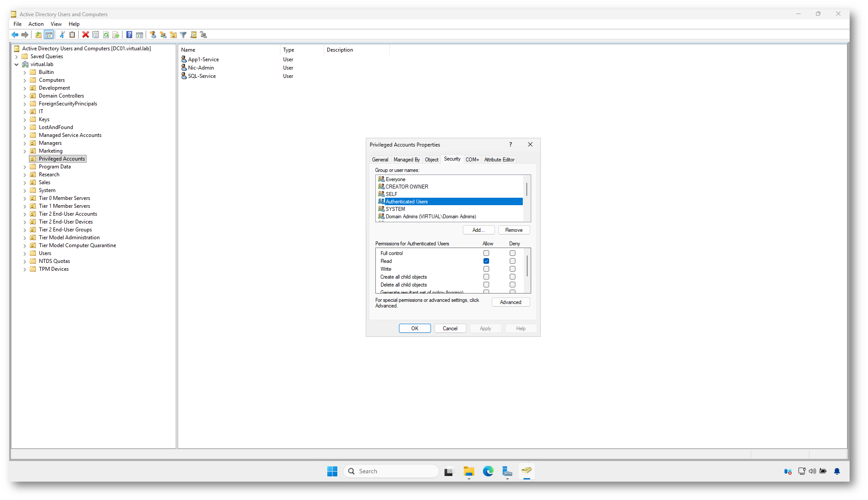Screen dimensions: 868x500
Task: Open the Action menu
Action: 36,24
